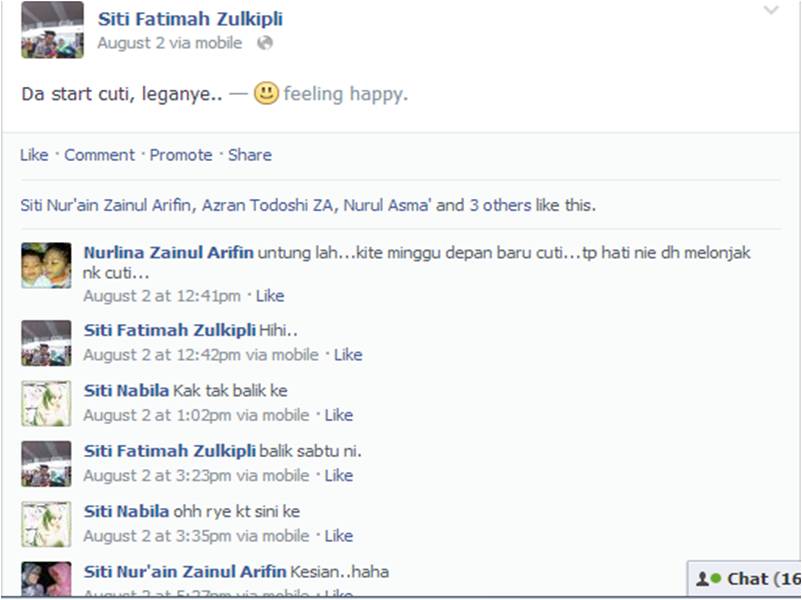802x600 pixels.
Task: Click the globe public privacy icon
Action: 265,43
